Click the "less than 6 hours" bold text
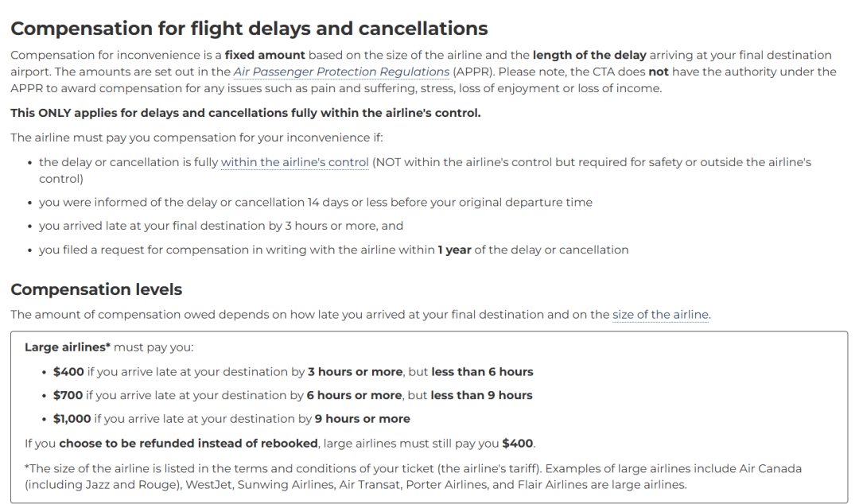This screenshot has width=859, height=504. tap(482, 372)
